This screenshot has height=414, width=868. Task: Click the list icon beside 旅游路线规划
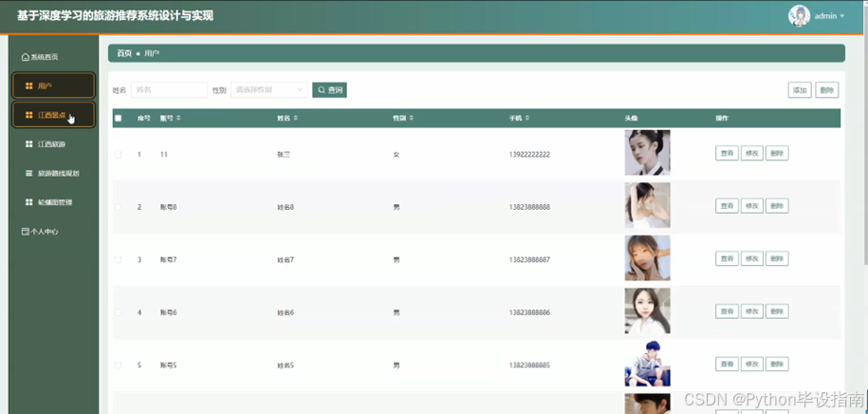(29, 174)
